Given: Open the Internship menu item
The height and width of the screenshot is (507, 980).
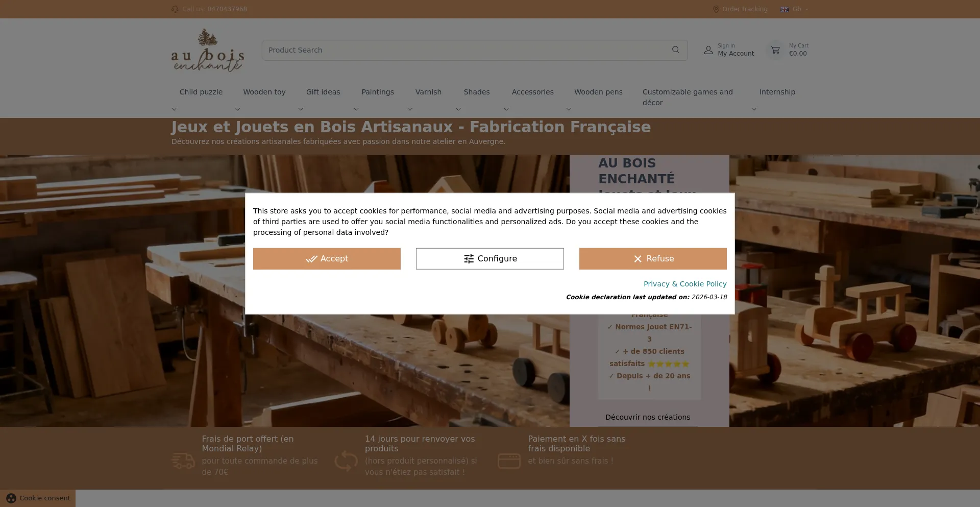Looking at the screenshot, I should pos(777,92).
